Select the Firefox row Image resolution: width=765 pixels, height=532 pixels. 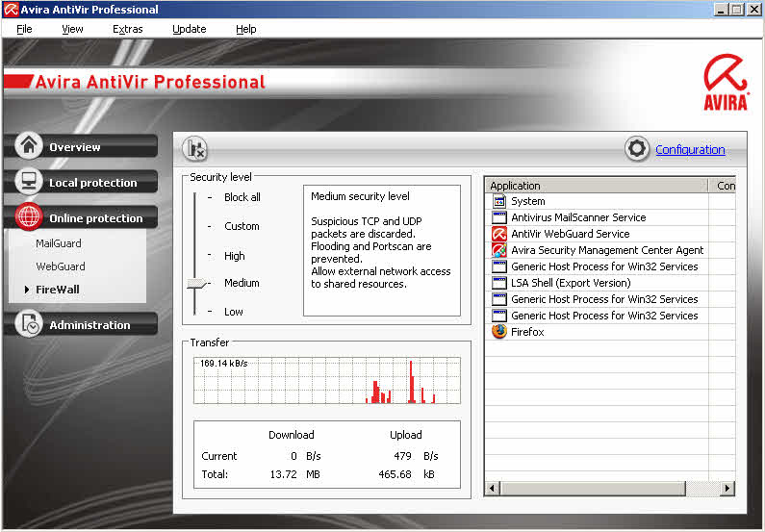click(610, 332)
